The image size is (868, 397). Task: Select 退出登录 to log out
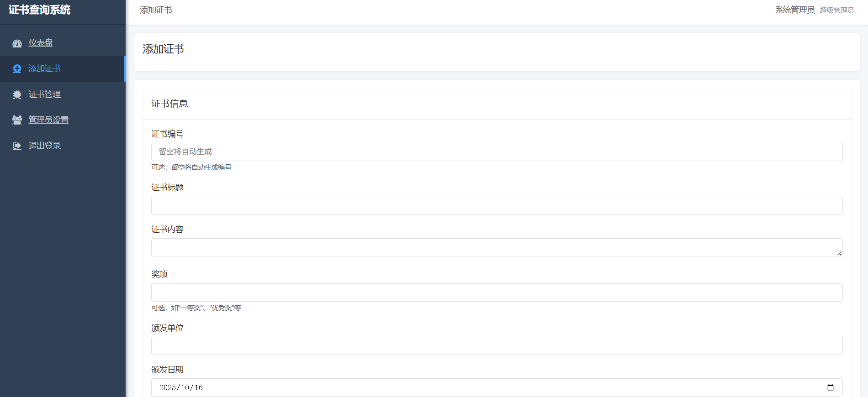pyautogui.click(x=44, y=146)
